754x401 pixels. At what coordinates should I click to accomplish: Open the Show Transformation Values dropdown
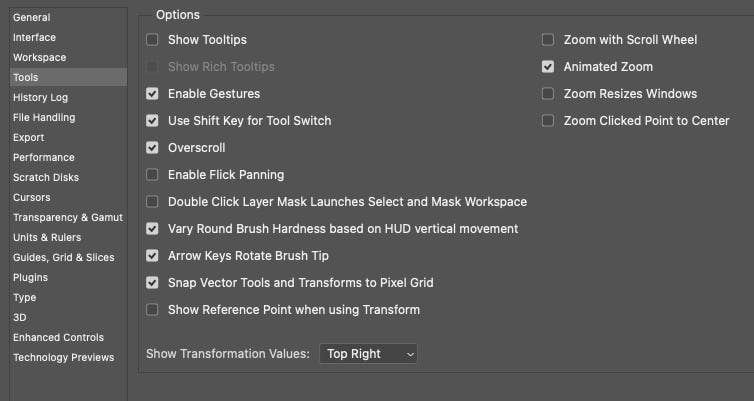pyautogui.click(x=368, y=354)
